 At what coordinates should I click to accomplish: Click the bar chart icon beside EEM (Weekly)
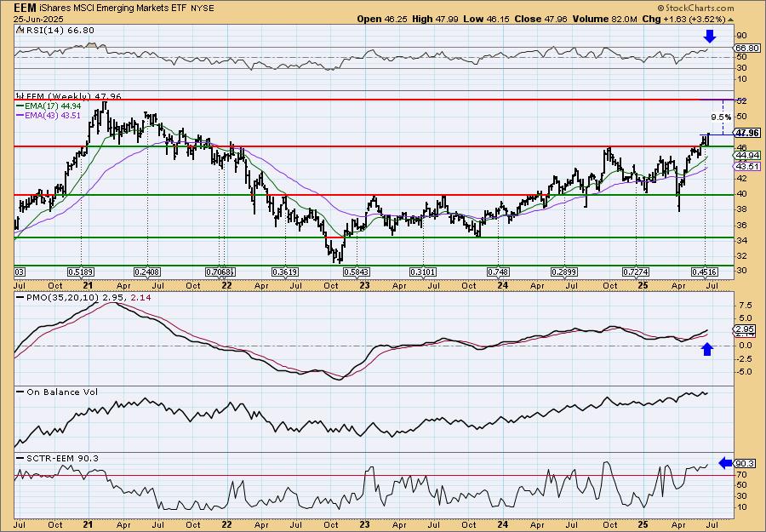(x=19, y=96)
